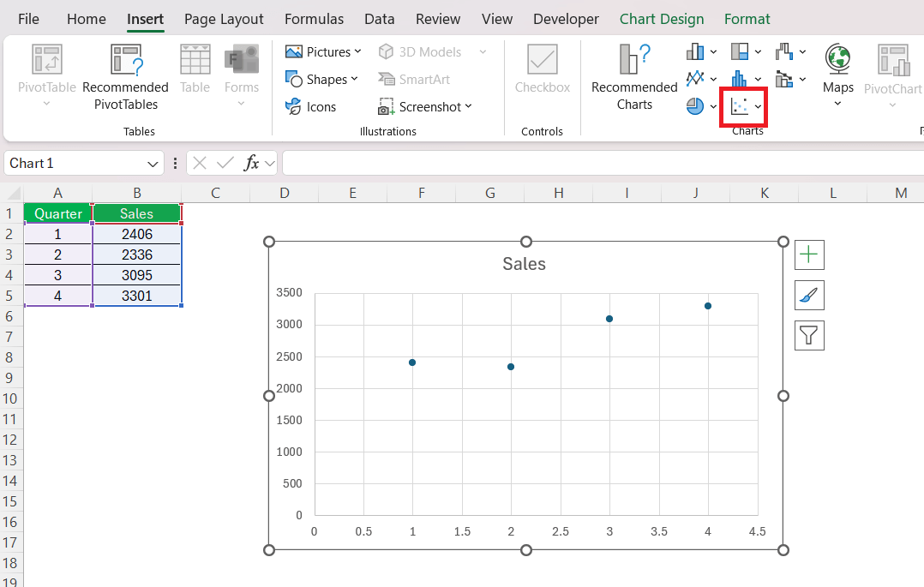Open Chart Styles paintbrush button

809,295
